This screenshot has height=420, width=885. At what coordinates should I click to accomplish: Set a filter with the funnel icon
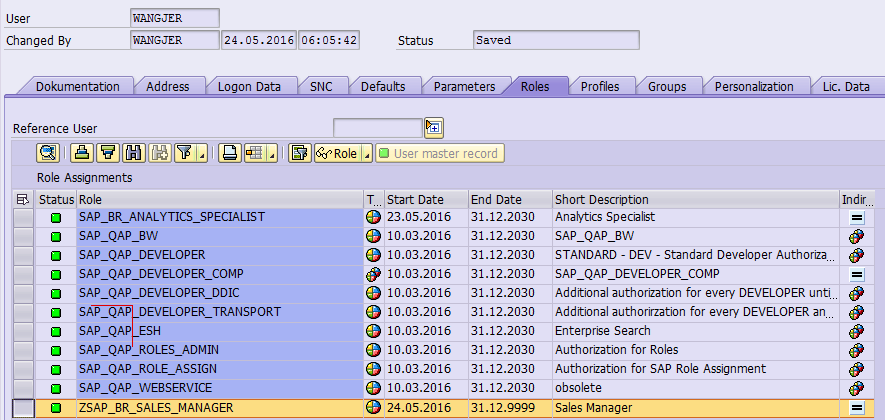pos(185,153)
